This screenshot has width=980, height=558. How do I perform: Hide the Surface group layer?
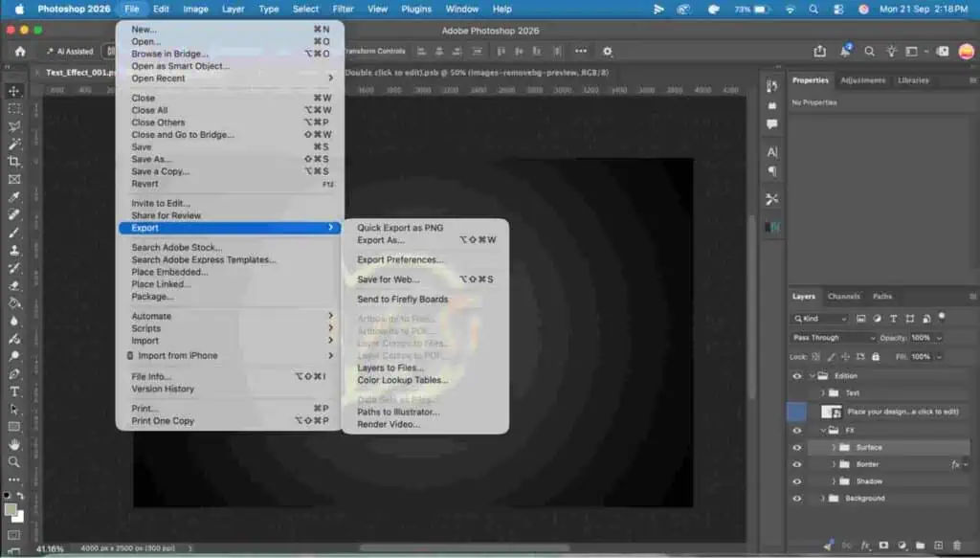(x=797, y=447)
